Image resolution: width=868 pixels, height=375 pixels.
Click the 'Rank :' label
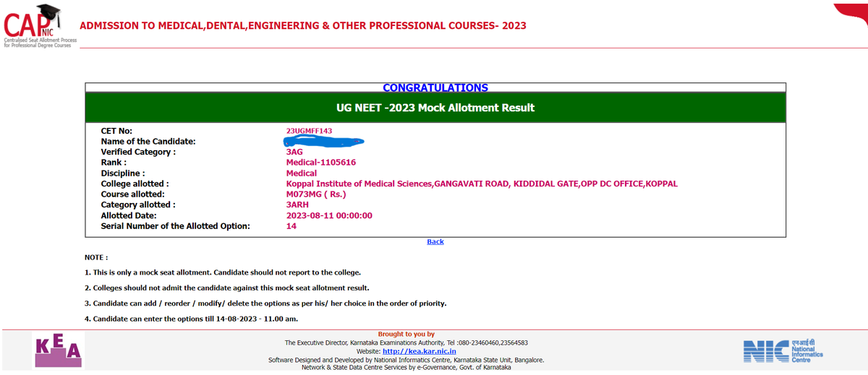click(x=114, y=163)
